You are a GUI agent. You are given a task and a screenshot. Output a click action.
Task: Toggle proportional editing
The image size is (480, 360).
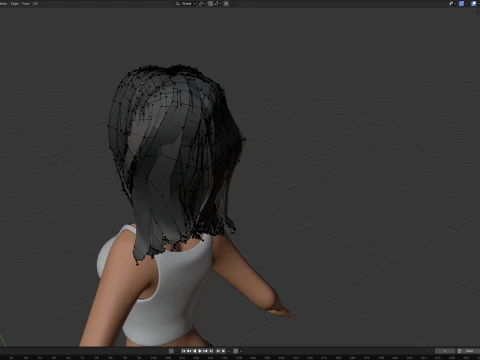[x=226, y=4]
